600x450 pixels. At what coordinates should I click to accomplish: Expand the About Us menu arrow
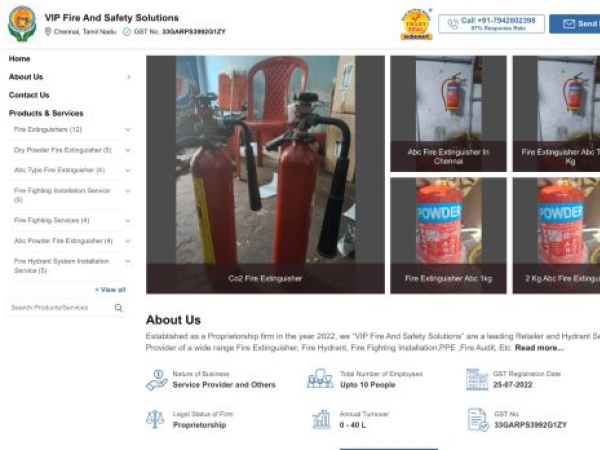pyautogui.click(x=129, y=77)
